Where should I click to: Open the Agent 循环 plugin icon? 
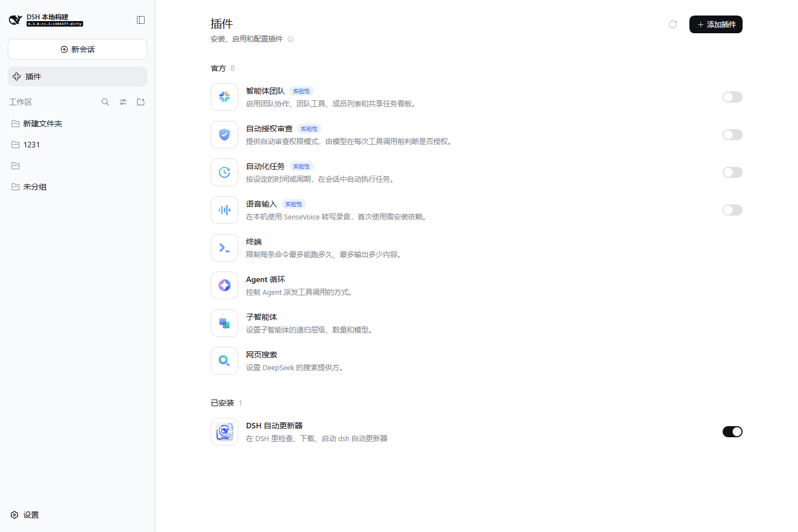[x=224, y=285]
